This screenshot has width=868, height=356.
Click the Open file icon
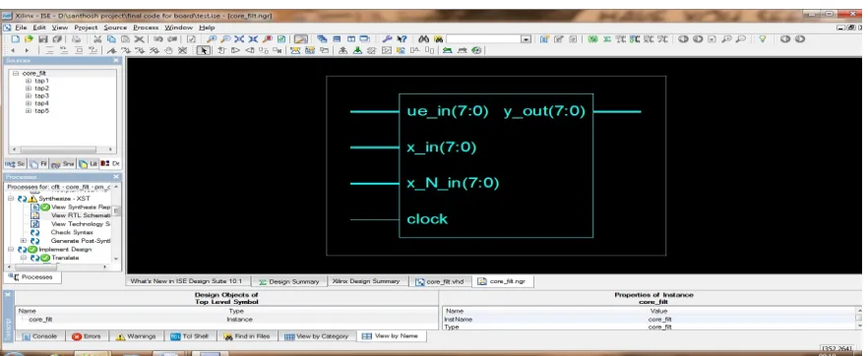tap(29, 39)
